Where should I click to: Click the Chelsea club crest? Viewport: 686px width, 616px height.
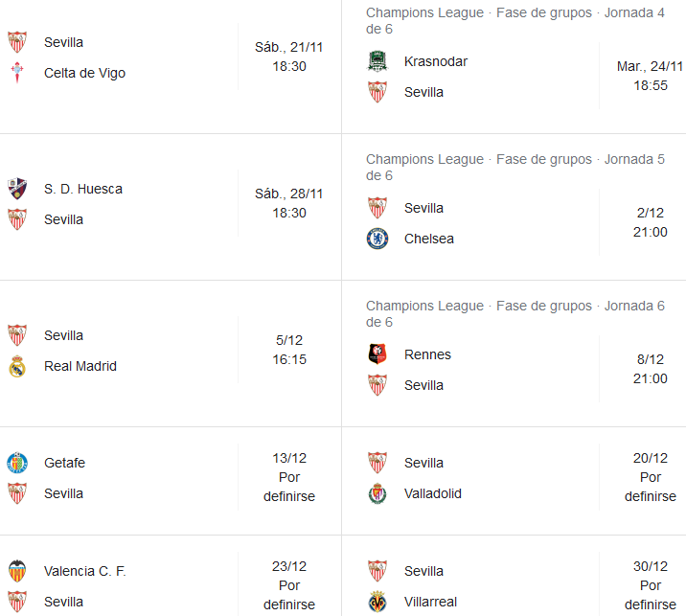pyautogui.click(x=377, y=239)
